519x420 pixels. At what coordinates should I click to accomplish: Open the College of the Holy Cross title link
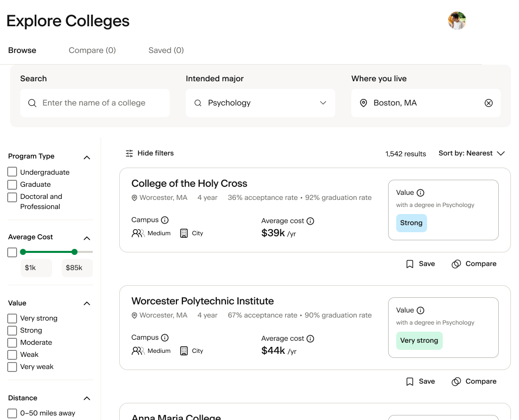[x=190, y=184]
